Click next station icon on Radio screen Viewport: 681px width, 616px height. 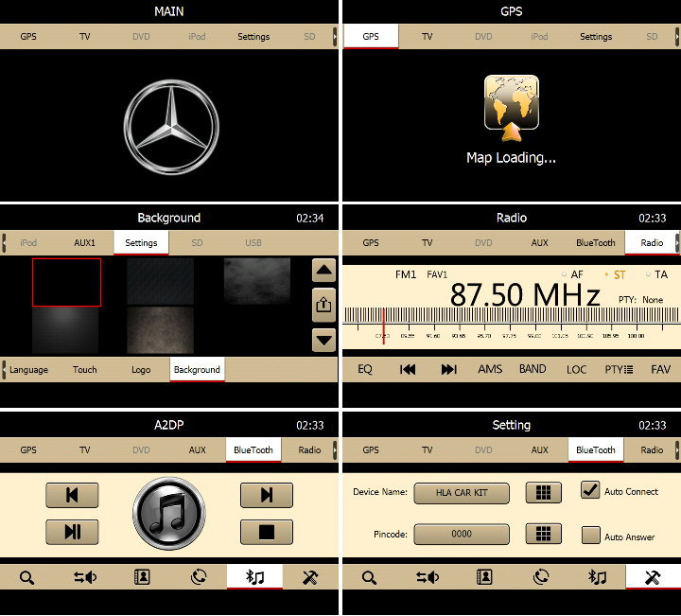(x=448, y=369)
